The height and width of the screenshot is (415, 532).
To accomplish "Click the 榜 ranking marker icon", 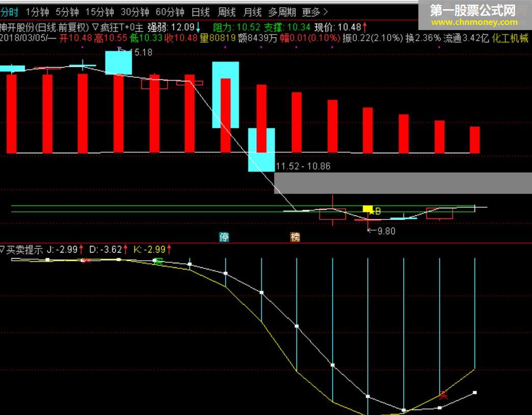I will (x=295, y=237).
